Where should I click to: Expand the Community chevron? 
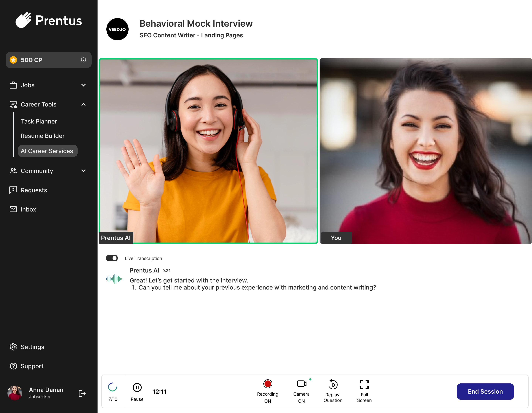[x=83, y=171]
